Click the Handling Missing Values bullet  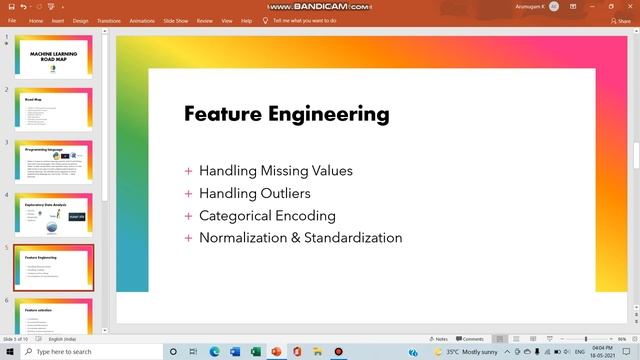click(x=276, y=171)
